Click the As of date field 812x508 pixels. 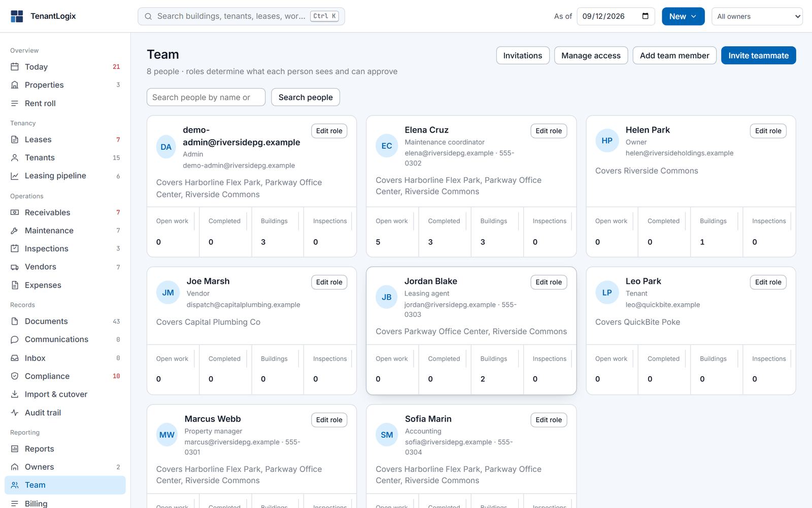[x=616, y=16]
